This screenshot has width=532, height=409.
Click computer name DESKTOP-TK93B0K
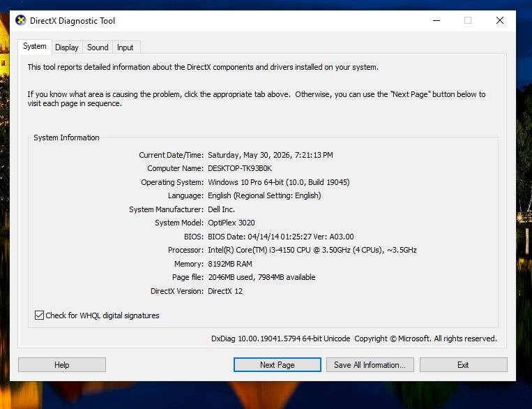(x=240, y=168)
